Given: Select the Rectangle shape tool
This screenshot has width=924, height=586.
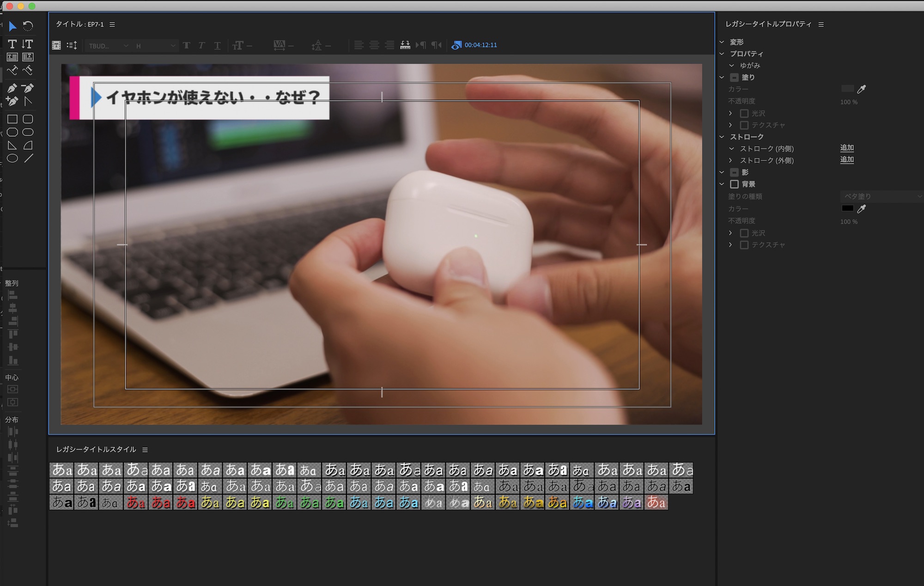Looking at the screenshot, I should 12,119.
